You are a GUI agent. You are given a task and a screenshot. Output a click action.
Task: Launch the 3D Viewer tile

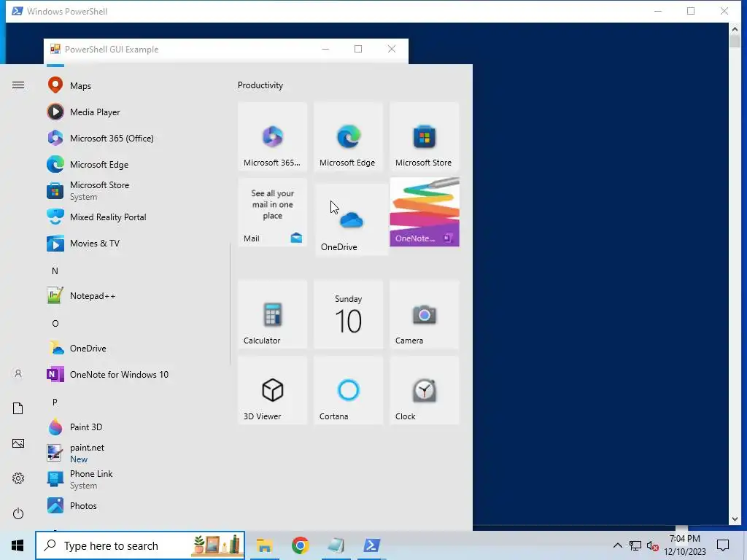click(x=273, y=391)
